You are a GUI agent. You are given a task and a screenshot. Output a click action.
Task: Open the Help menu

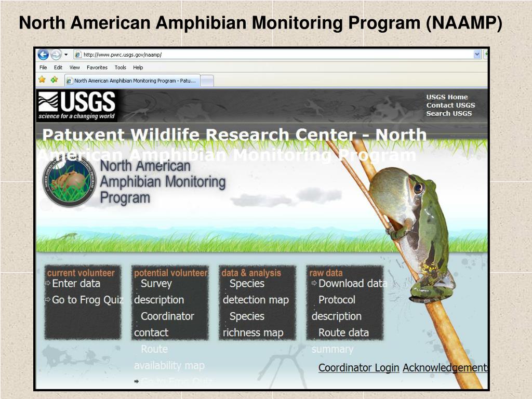[138, 68]
